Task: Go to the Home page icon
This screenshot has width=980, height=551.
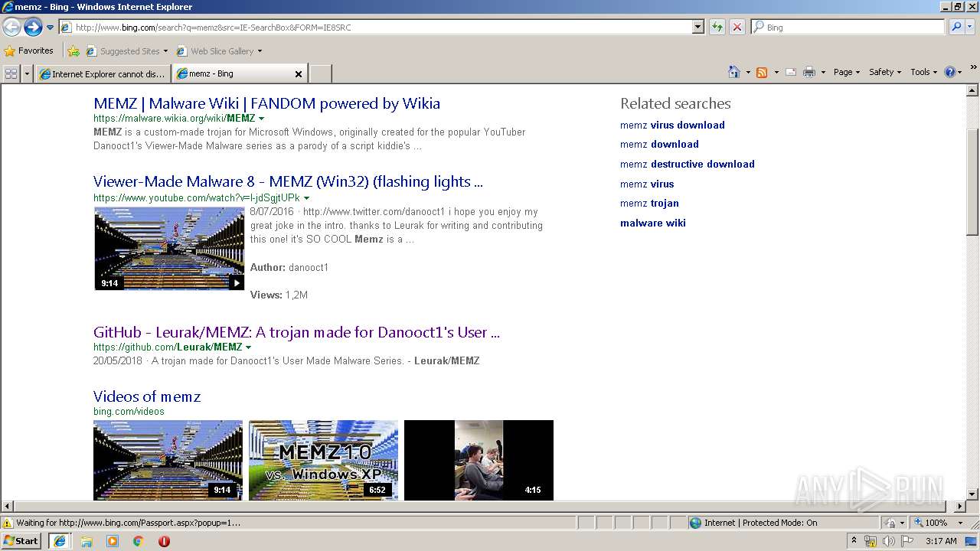Action: click(733, 72)
